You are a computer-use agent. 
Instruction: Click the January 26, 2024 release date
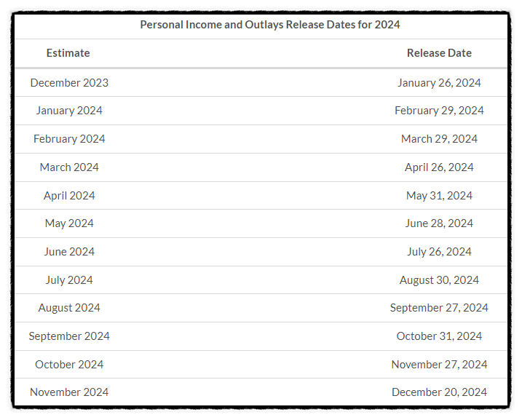pos(439,82)
